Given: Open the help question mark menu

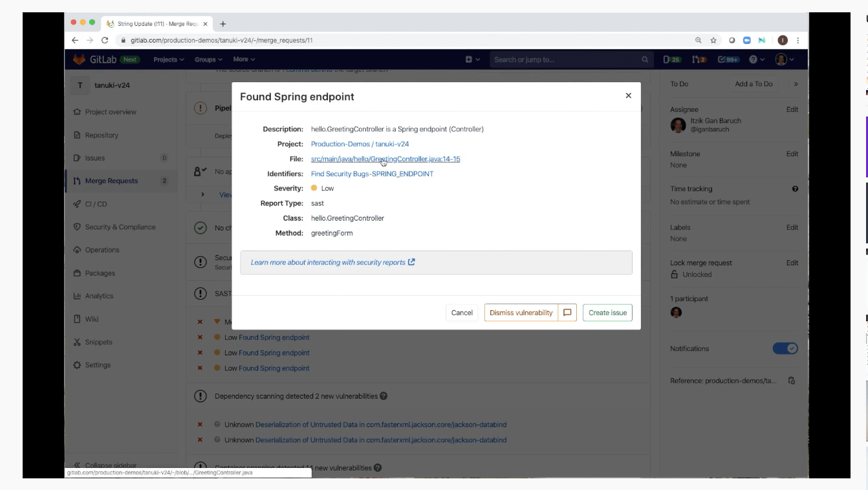Looking at the screenshot, I should pyautogui.click(x=756, y=60).
